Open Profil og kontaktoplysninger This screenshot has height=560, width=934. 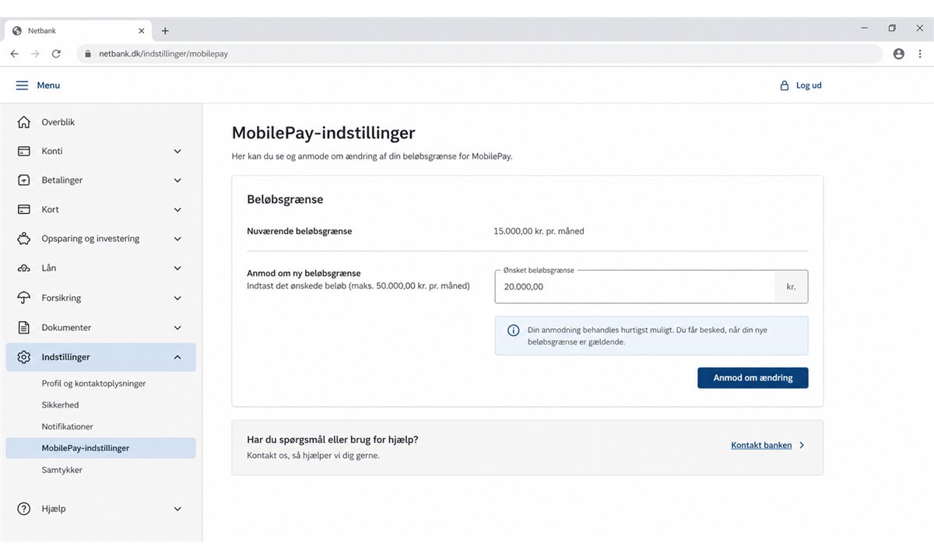pyautogui.click(x=93, y=383)
